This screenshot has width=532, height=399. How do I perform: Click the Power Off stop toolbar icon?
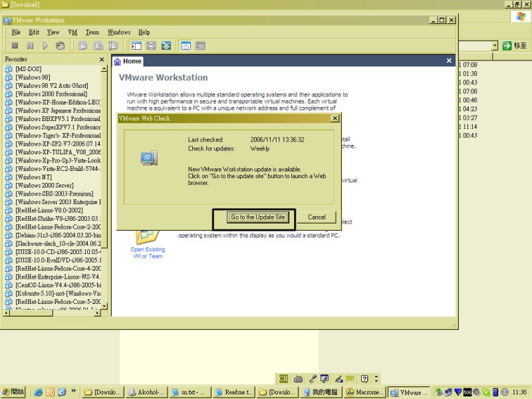[15, 45]
